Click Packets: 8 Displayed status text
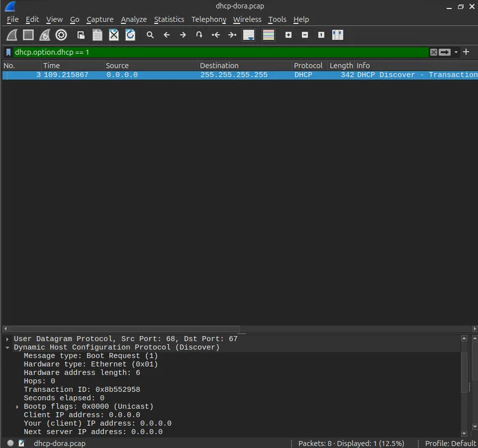This screenshot has height=448, width=478. (351, 443)
